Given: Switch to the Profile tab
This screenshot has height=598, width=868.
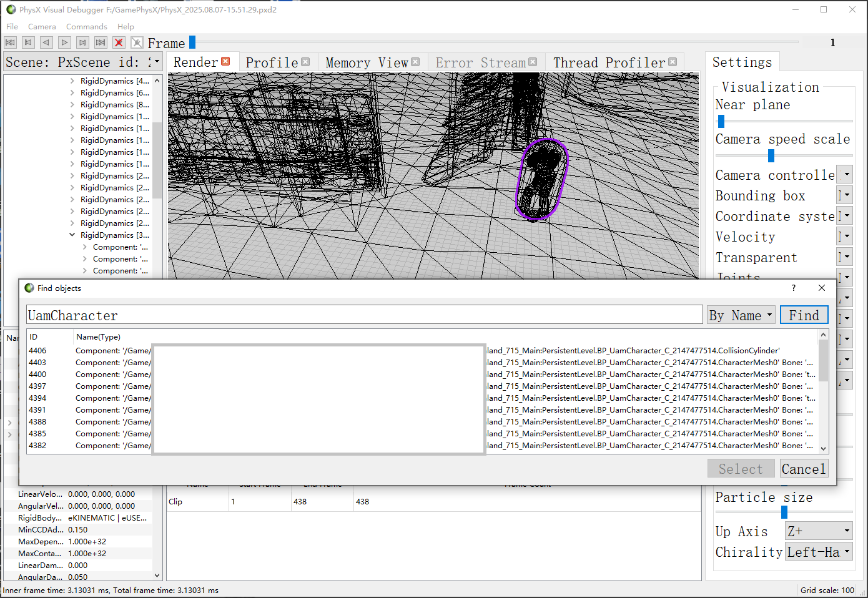Looking at the screenshot, I should (x=272, y=62).
